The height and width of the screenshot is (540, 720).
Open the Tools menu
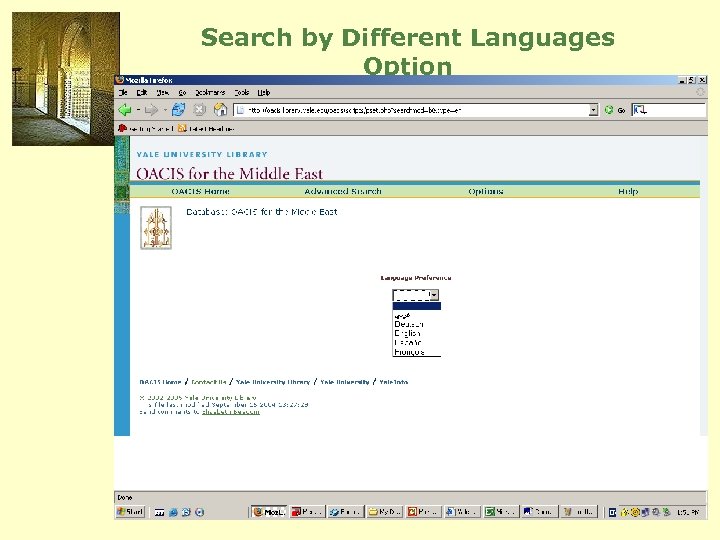pos(242,92)
